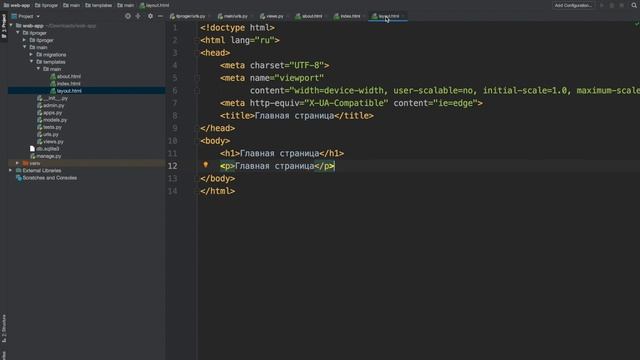Toggle the vertical Project tool window tab

[x=4, y=27]
